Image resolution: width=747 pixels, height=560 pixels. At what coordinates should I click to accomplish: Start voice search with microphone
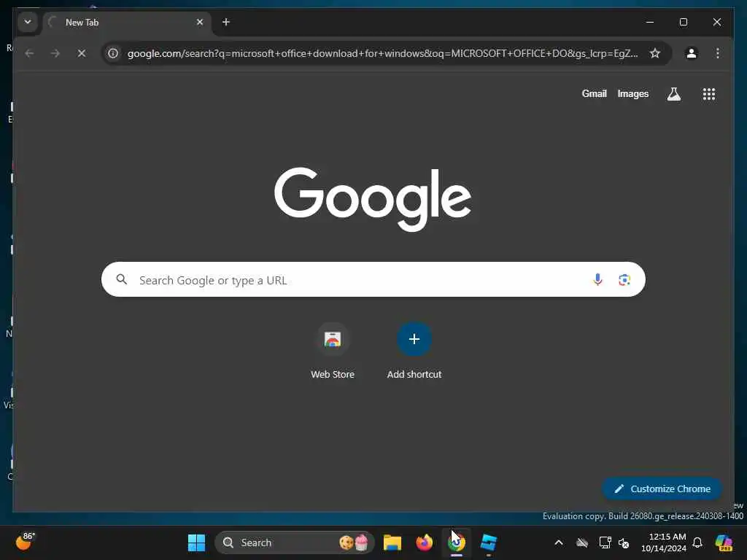597,279
